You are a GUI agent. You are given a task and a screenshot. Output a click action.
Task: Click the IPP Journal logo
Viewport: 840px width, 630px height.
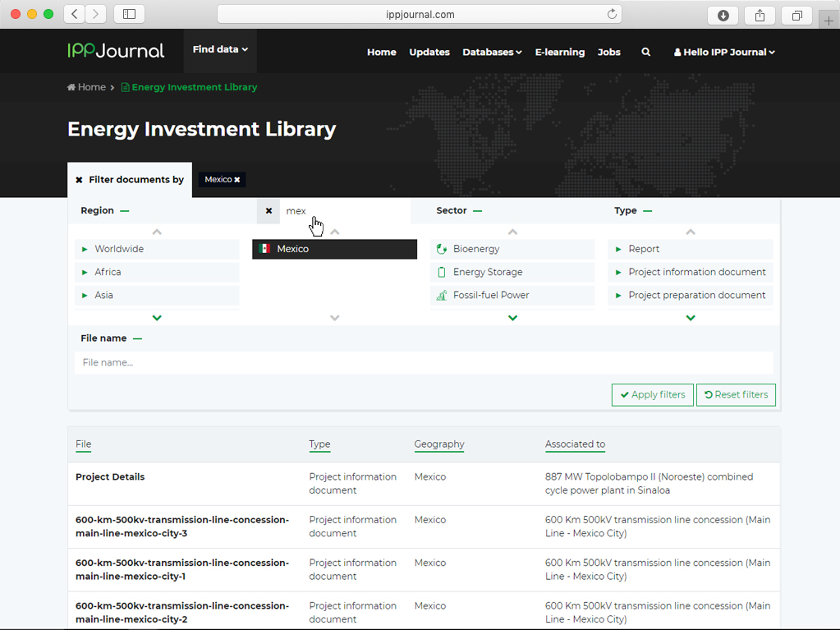[116, 51]
